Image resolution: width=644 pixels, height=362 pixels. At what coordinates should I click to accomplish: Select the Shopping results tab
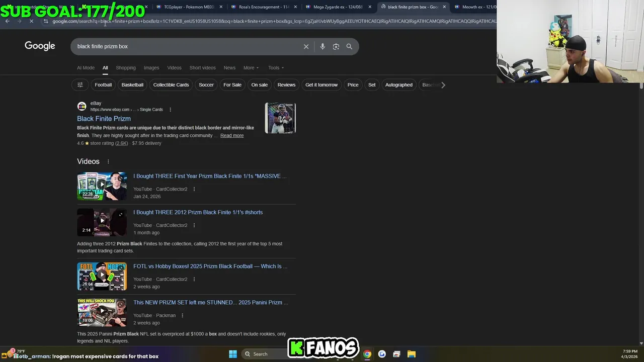click(126, 68)
